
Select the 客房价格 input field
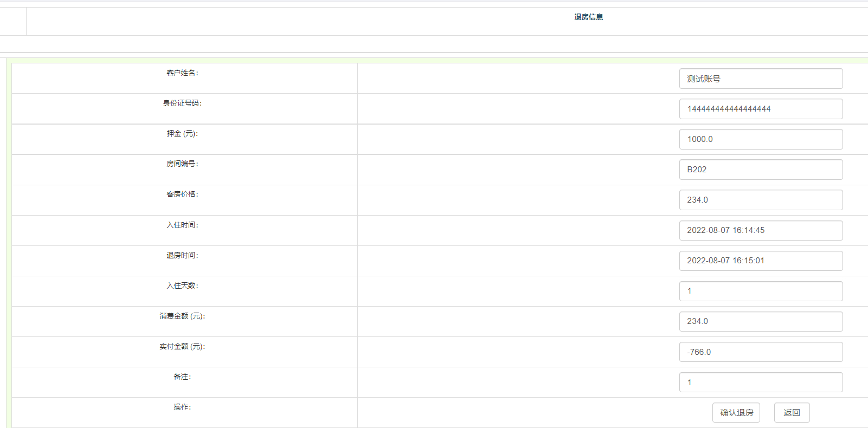pyautogui.click(x=761, y=200)
